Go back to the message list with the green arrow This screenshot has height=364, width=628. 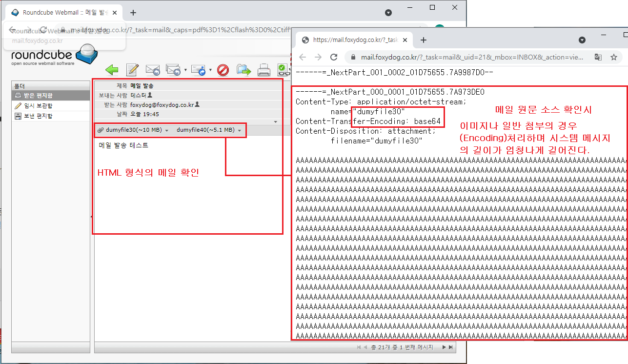pyautogui.click(x=112, y=70)
